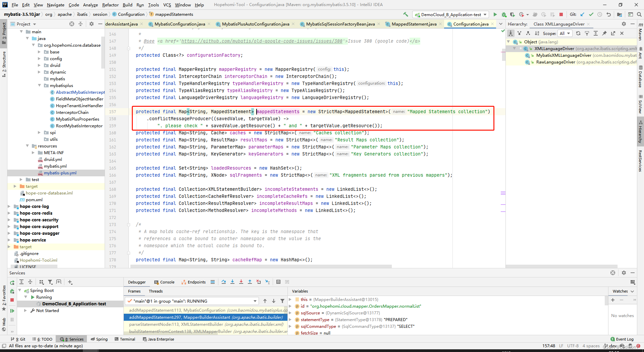Viewport: 644px width, 352px height.
Task: Force step into red arrow icon
Action: coord(241,282)
